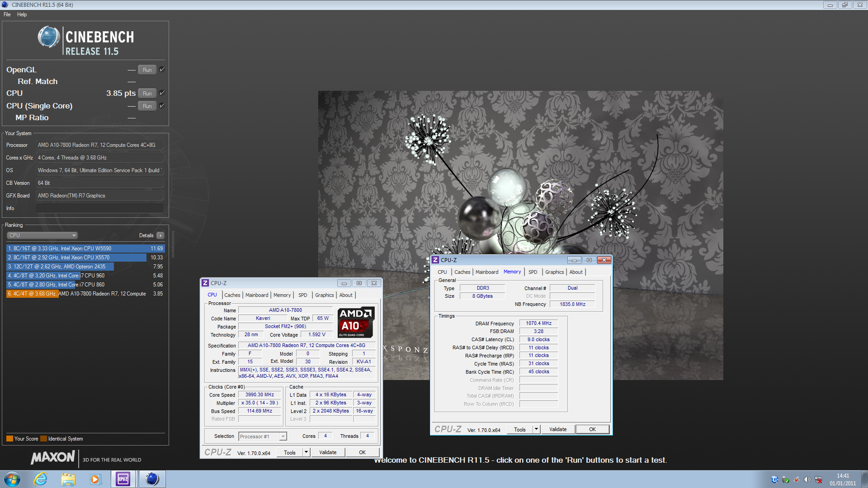Launch Windows Media Player taskbar icon
Screen dimensions: 868x488
[95, 479]
